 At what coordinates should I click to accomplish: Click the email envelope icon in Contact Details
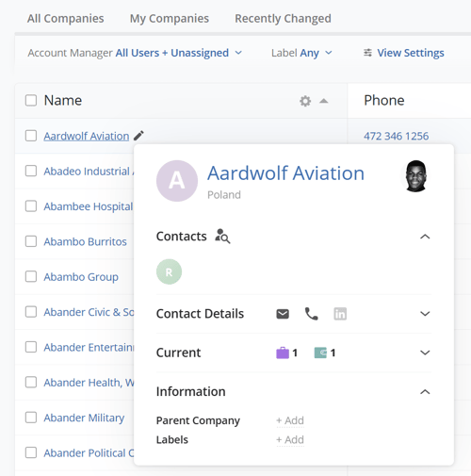(283, 314)
